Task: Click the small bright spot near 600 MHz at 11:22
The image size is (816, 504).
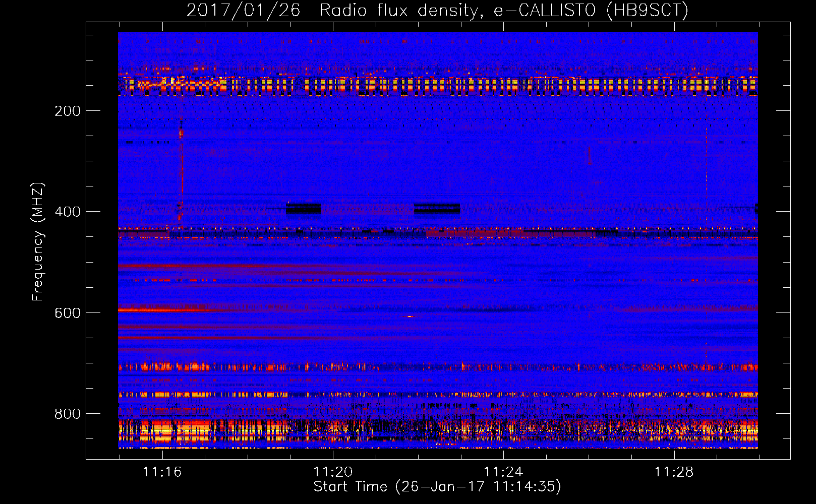Action: click(410, 317)
